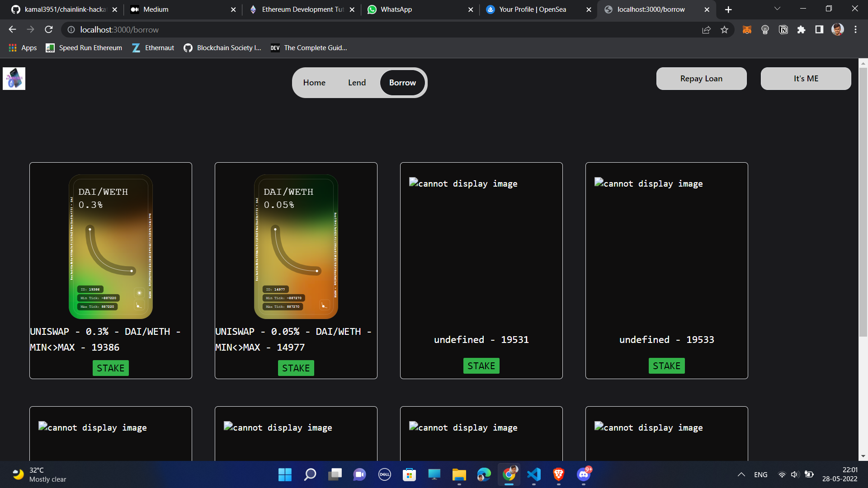Image resolution: width=868 pixels, height=488 pixels.
Task: Stake the DAI/WETH 0.3% position 19386
Action: [x=110, y=368]
